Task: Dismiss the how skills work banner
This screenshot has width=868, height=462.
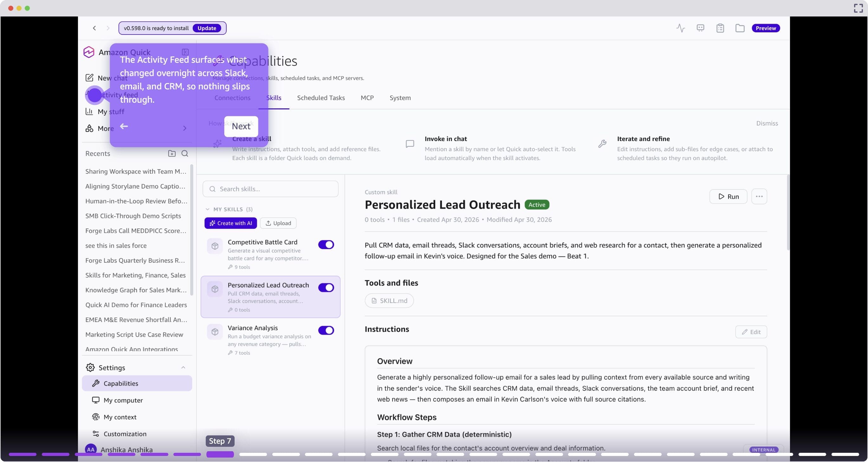Action: (x=767, y=123)
